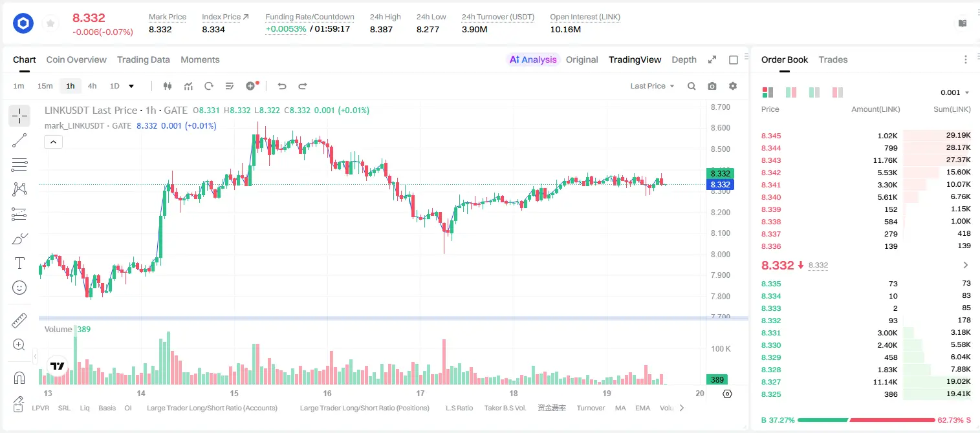This screenshot has height=433, width=980.
Task: Open the candlestick chart type icon
Action: pos(168,86)
